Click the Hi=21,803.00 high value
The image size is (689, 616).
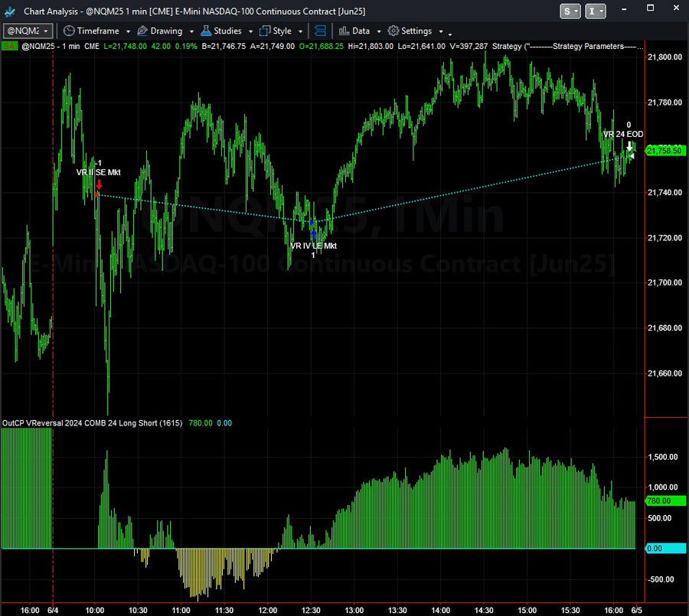[371, 46]
